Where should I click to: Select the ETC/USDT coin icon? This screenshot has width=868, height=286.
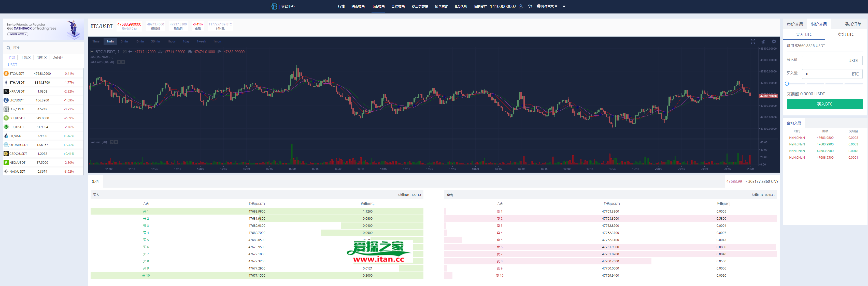pyautogui.click(x=6, y=127)
